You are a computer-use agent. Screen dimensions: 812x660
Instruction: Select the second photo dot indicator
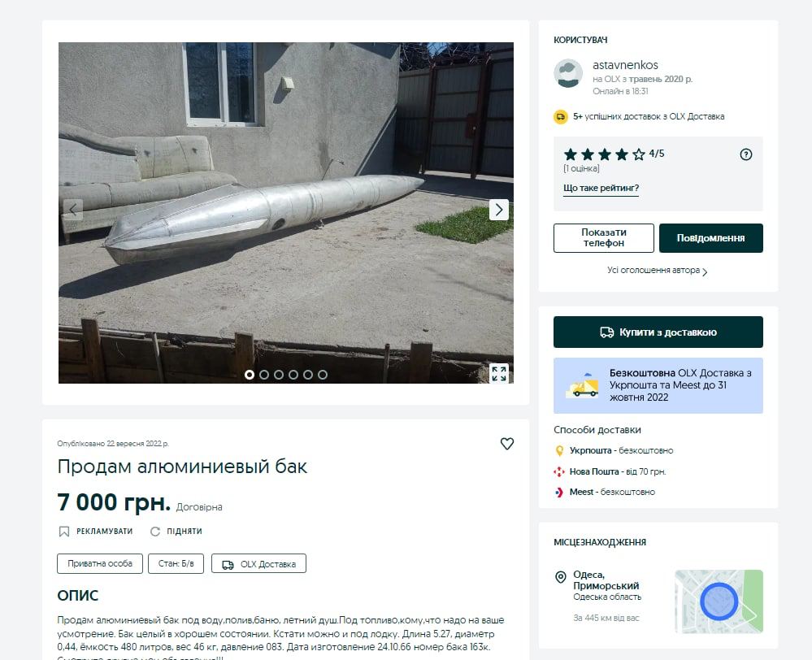[x=264, y=375]
